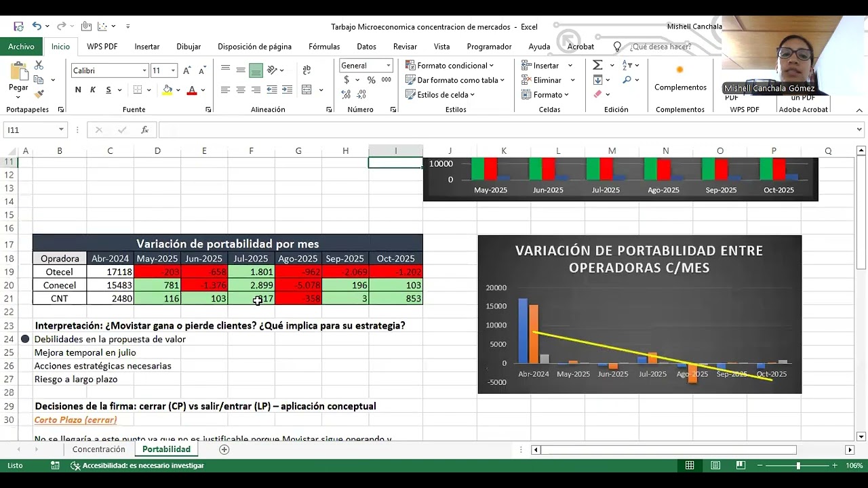Image resolution: width=868 pixels, height=488 pixels.
Task: Toggle Italic (K) formatting
Action: click(93, 89)
